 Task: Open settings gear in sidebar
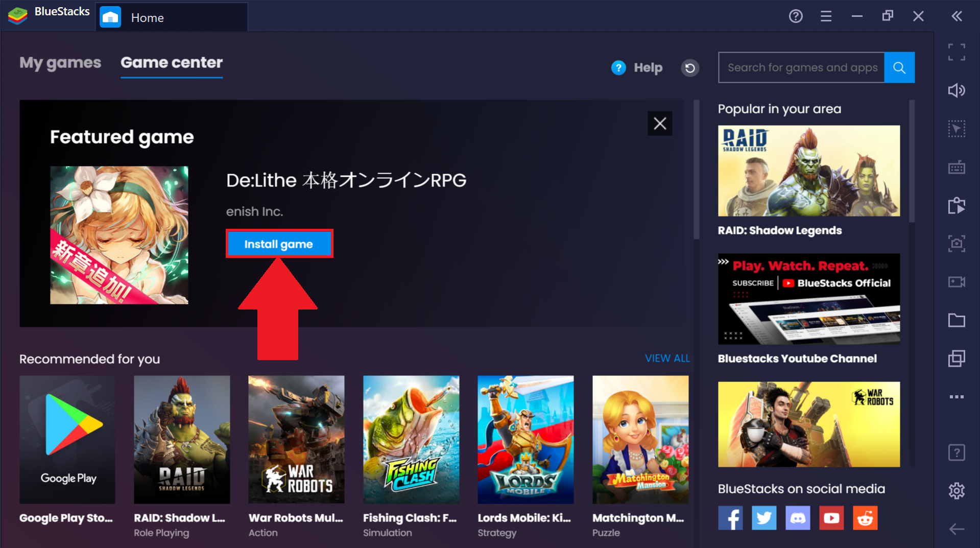[957, 491]
